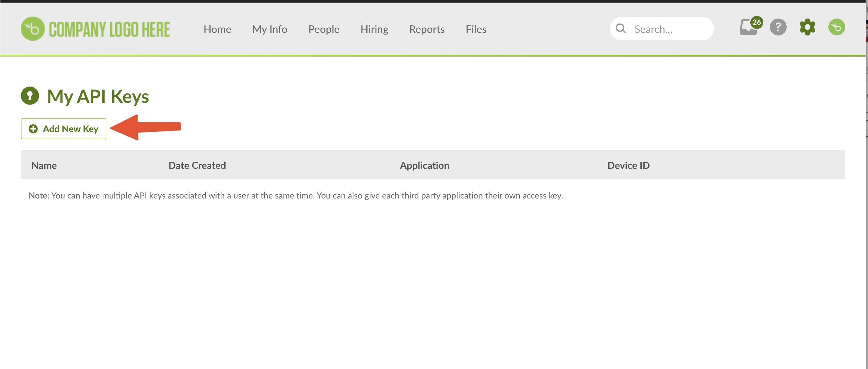Open the settings gear icon

[807, 27]
